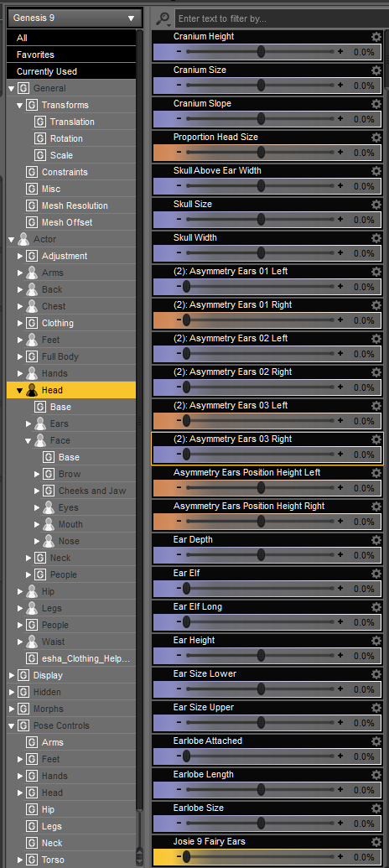Open gear settings for Ear Elf
The image size is (389, 868).
tap(376, 574)
